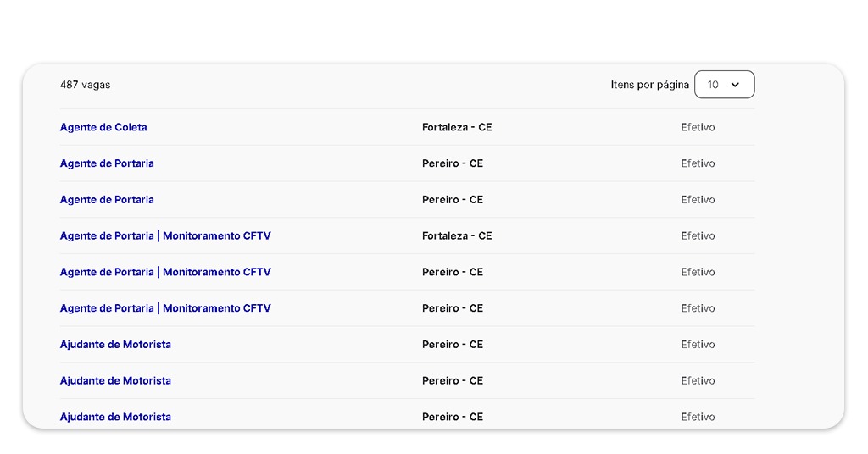Expand the Itens por página dropdown

(x=723, y=85)
